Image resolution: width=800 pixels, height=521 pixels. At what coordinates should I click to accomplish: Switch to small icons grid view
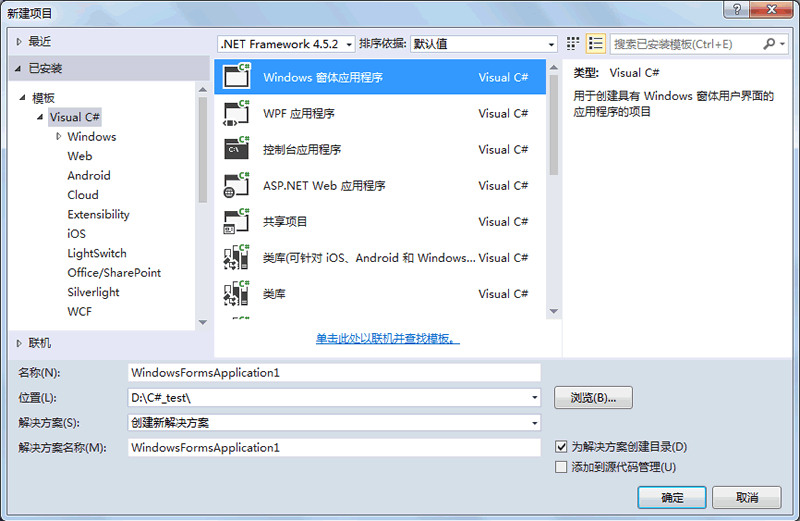coord(573,44)
